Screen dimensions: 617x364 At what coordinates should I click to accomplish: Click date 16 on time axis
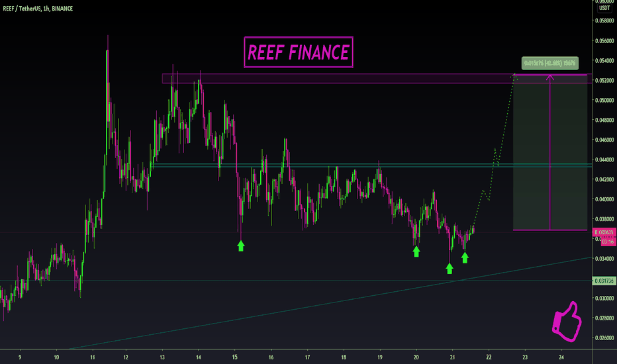[x=271, y=357]
